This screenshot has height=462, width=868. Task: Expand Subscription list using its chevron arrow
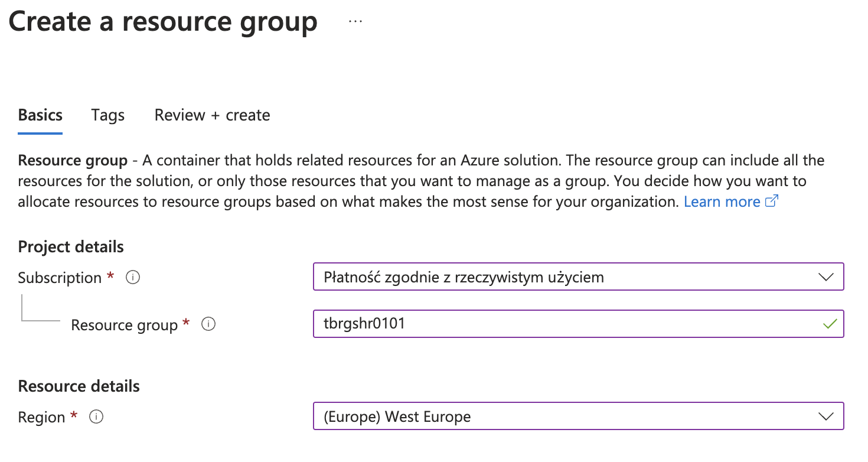[x=826, y=276]
